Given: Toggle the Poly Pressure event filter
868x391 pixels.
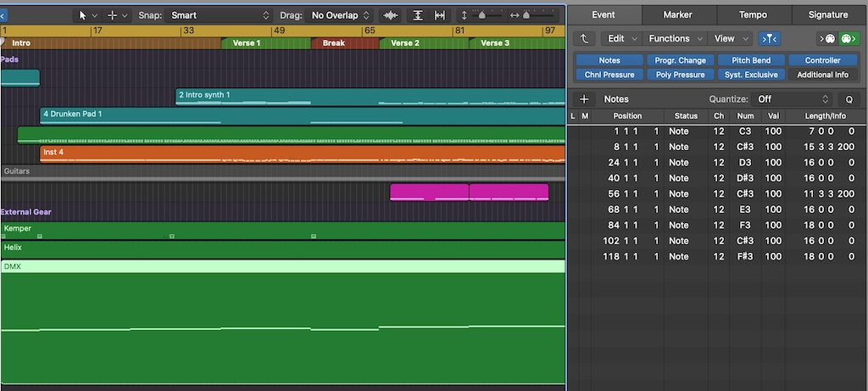Looking at the screenshot, I should pos(681,75).
